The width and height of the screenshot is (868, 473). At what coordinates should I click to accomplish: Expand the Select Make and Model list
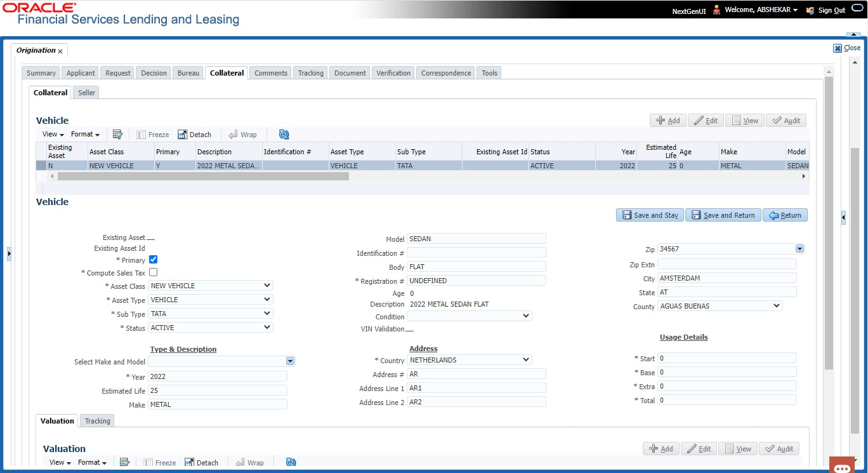point(290,361)
